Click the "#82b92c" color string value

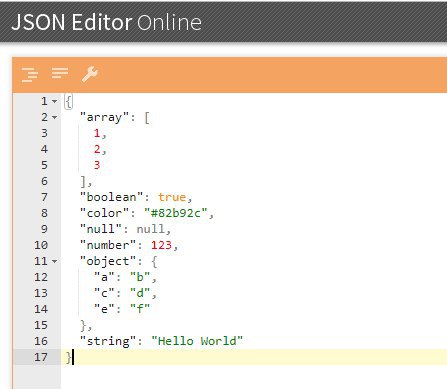(x=176, y=213)
